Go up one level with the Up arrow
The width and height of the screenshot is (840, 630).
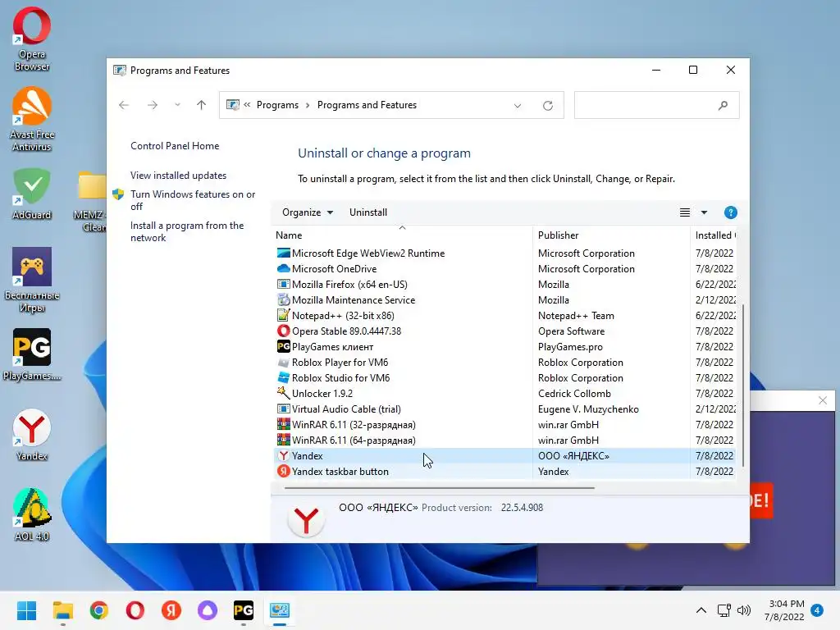coord(201,105)
